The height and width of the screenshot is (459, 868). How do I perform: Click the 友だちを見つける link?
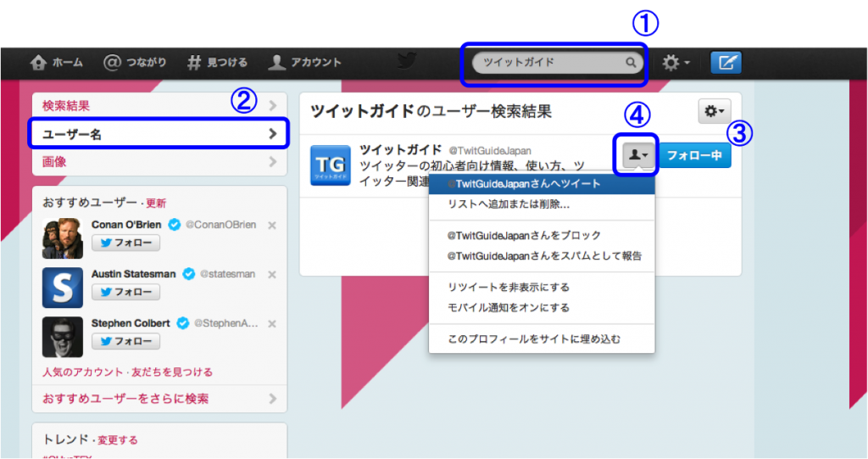[x=172, y=372]
